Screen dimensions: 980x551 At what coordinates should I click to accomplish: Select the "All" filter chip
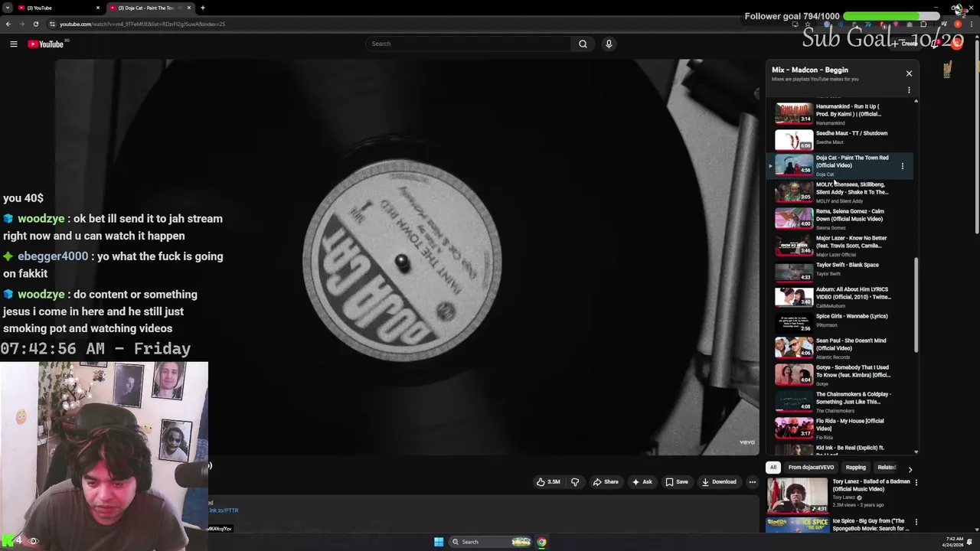pos(773,468)
